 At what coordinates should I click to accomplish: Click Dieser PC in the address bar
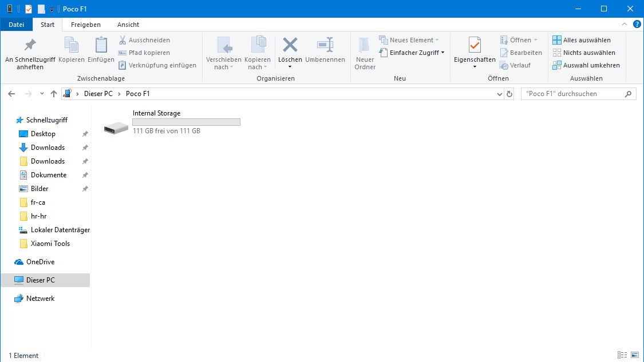[98, 94]
